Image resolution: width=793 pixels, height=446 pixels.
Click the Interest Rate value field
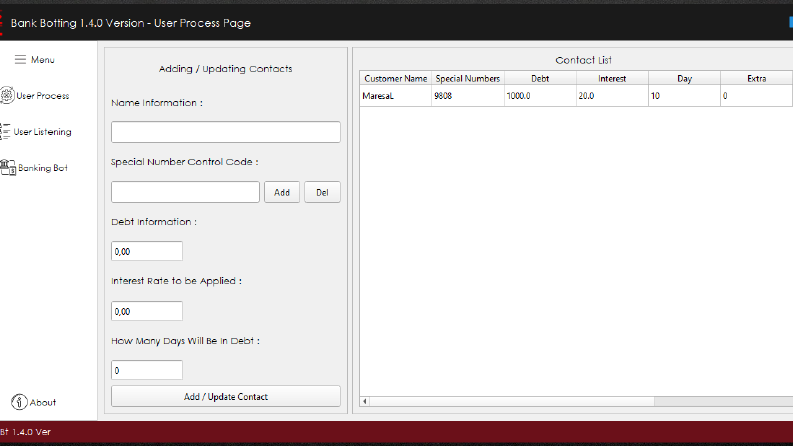point(147,311)
